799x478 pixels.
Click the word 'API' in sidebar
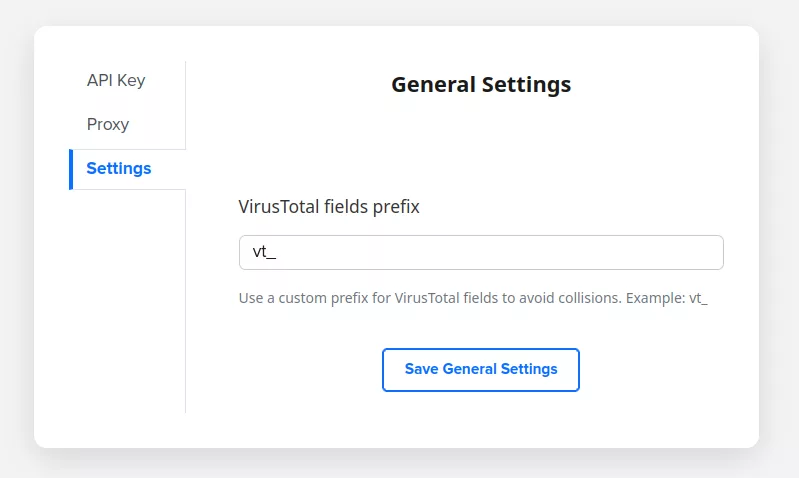[x=100, y=81]
